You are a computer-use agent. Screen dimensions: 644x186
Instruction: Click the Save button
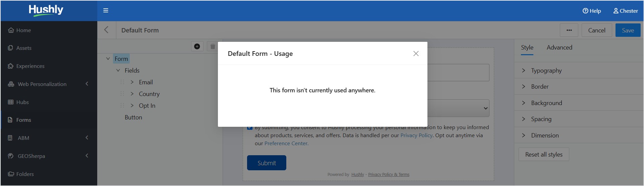point(628,30)
